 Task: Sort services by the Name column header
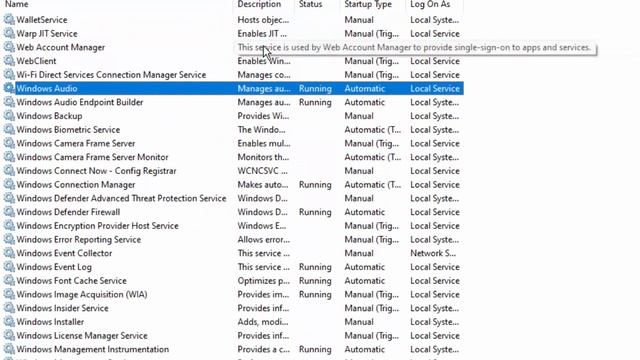pos(17,4)
